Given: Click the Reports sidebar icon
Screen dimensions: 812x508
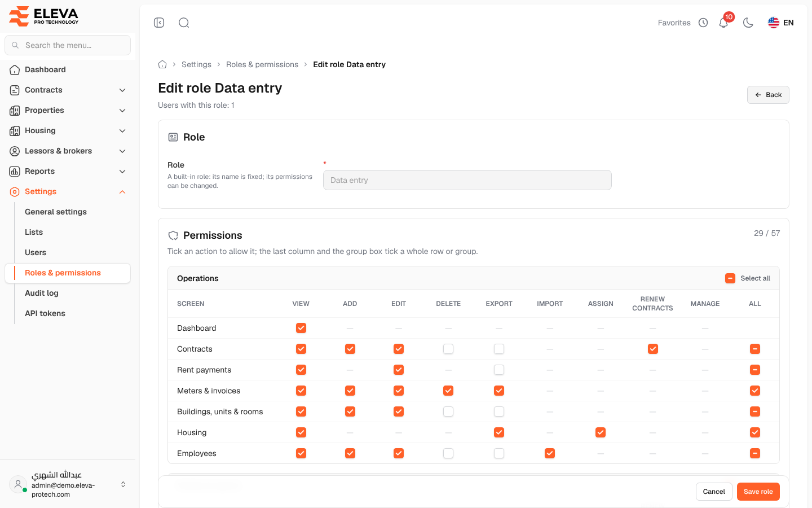Looking at the screenshot, I should coord(15,171).
